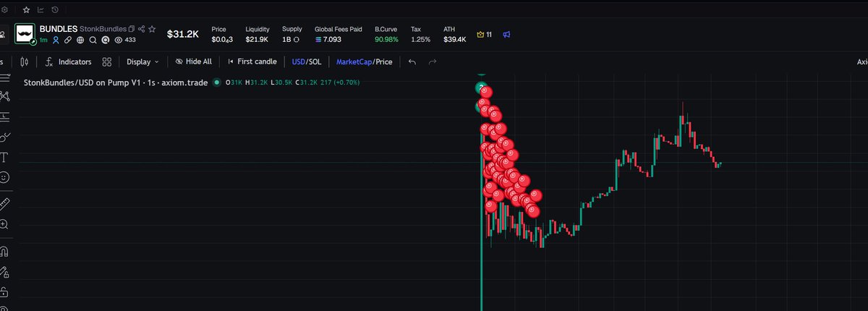Click the share icon beside StonkBundles
The image size is (868, 311).
coord(141,28)
